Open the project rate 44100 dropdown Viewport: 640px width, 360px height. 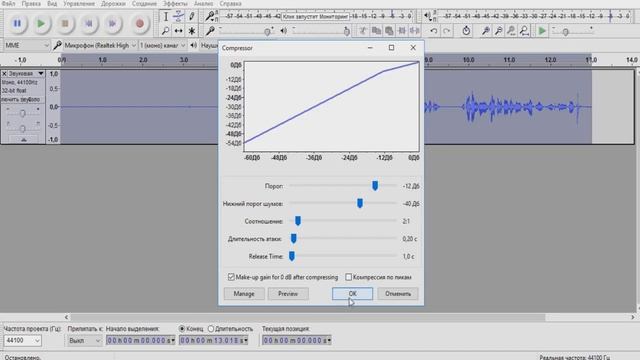22,340
